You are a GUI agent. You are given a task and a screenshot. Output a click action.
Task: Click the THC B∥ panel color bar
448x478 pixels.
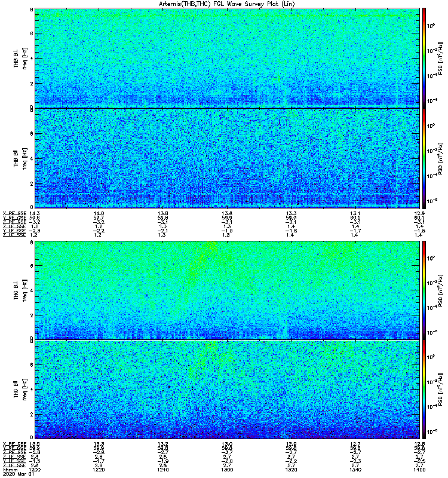pyautogui.click(x=424, y=390)
